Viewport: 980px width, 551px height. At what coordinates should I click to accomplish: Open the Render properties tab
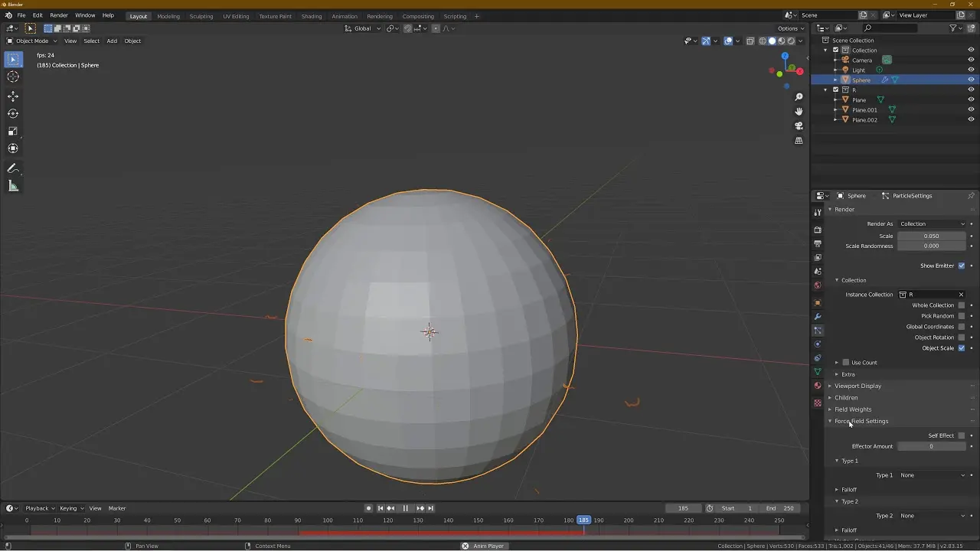pos(818,230)
